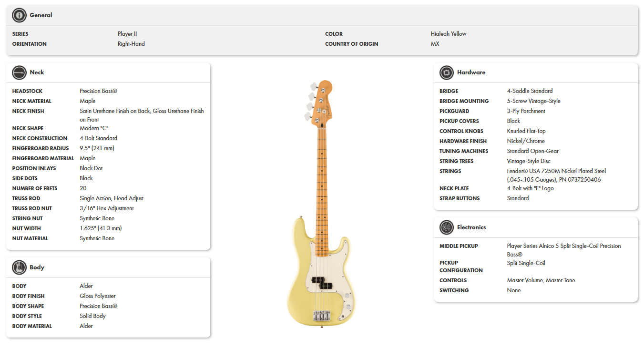Image resolution: width=644 pixels, height=348 pixels.
Task: Click the black split-coil pickup on the bass
Action: coord(321,282)
